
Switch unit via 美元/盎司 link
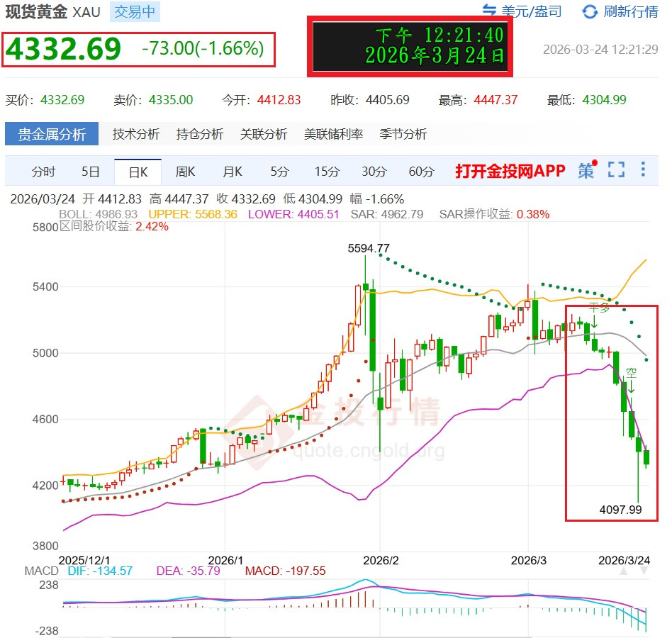[x=532, y=11]
